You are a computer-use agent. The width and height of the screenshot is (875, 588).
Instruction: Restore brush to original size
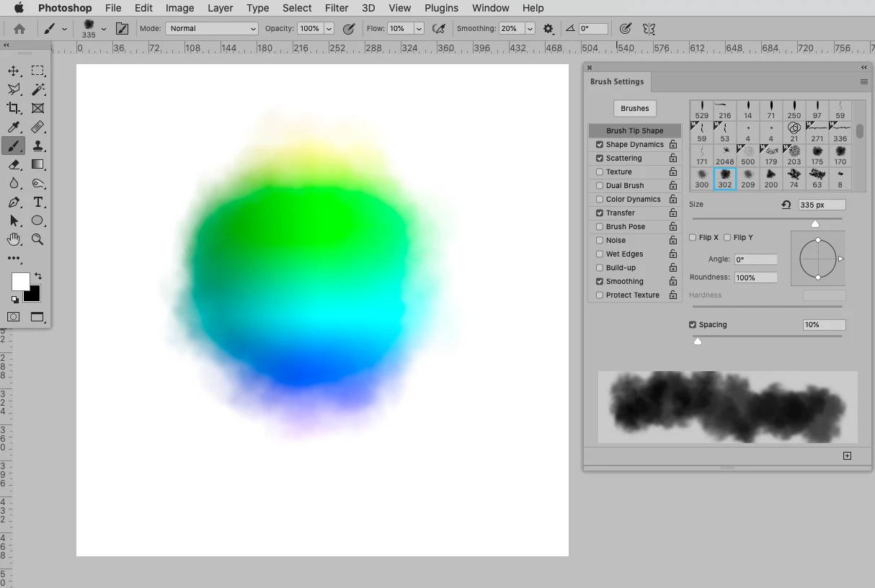coord(786,205)
